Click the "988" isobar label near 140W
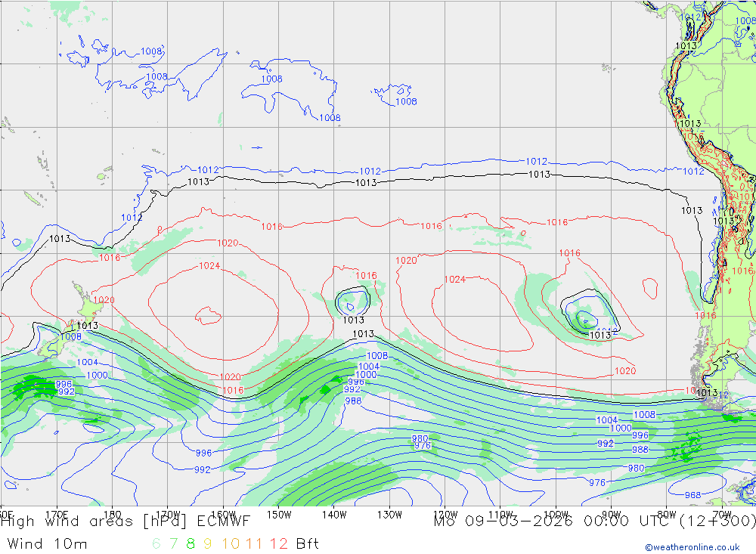756x554 pixels. click(x=353, y=401)
